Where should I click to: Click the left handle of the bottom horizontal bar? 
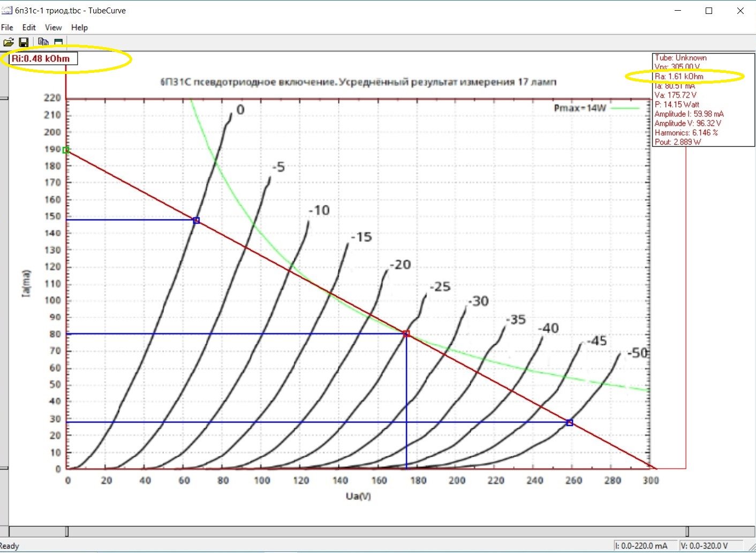pos(67,531)
